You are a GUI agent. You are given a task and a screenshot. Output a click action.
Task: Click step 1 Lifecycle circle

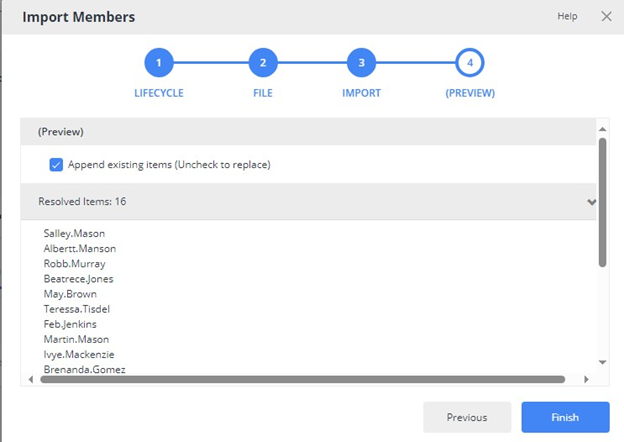tap(159, 63)
